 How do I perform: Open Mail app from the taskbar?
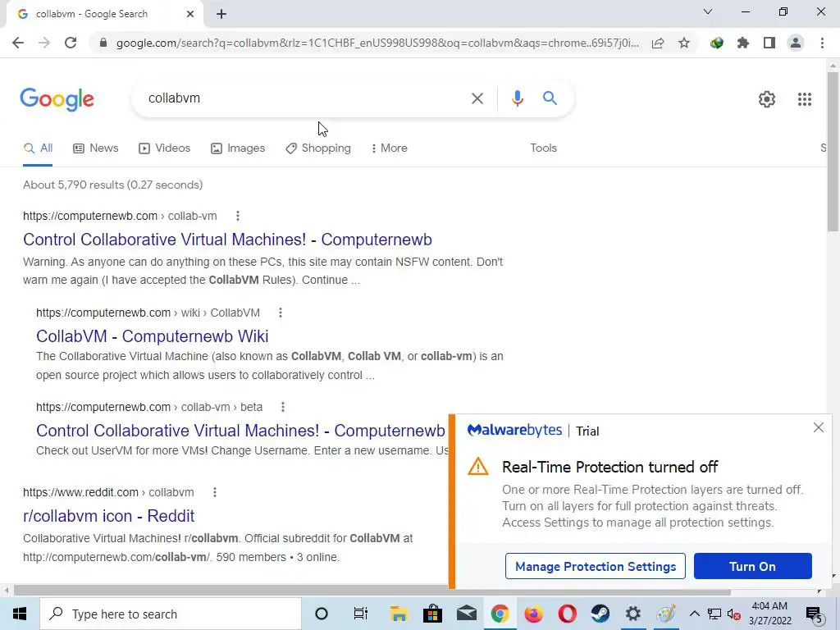[466, 614]
